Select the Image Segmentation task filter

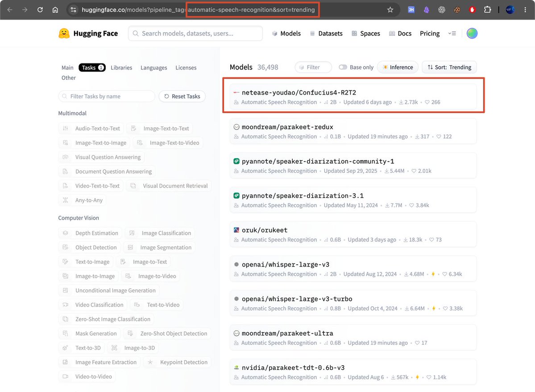click(x=159, y=247)
